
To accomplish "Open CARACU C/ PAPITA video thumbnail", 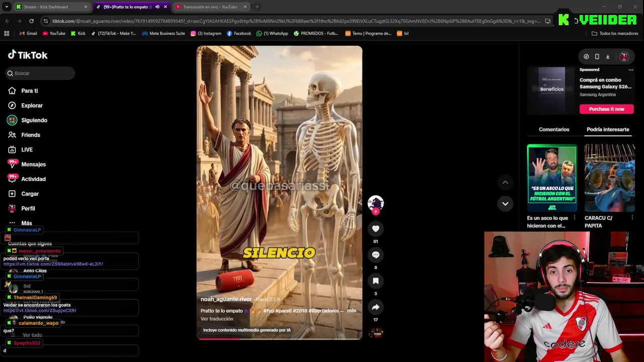I will tap(610, 178).
